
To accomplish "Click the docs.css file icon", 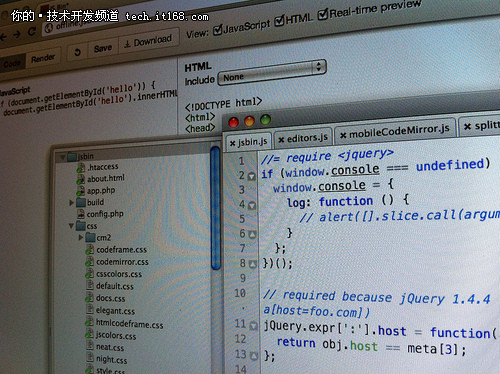I will (x=89, y=298).
